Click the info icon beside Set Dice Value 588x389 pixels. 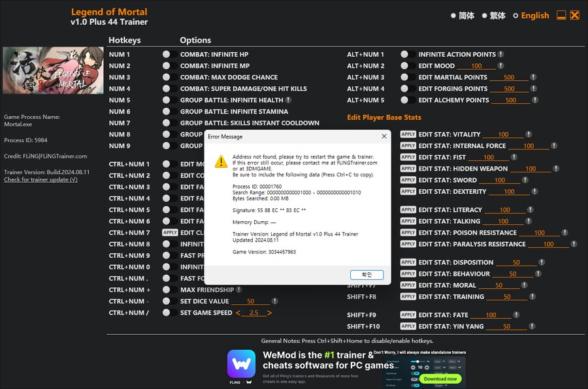[274, 302]
